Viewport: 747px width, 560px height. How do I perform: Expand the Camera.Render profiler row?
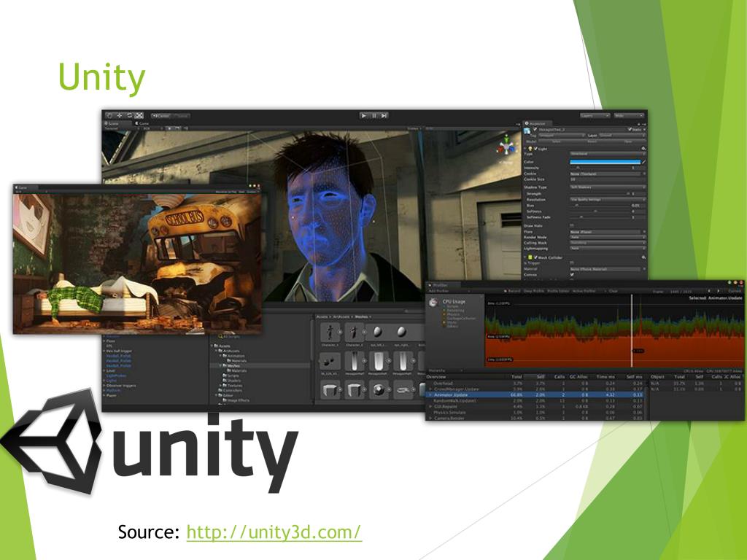point(430,418)
